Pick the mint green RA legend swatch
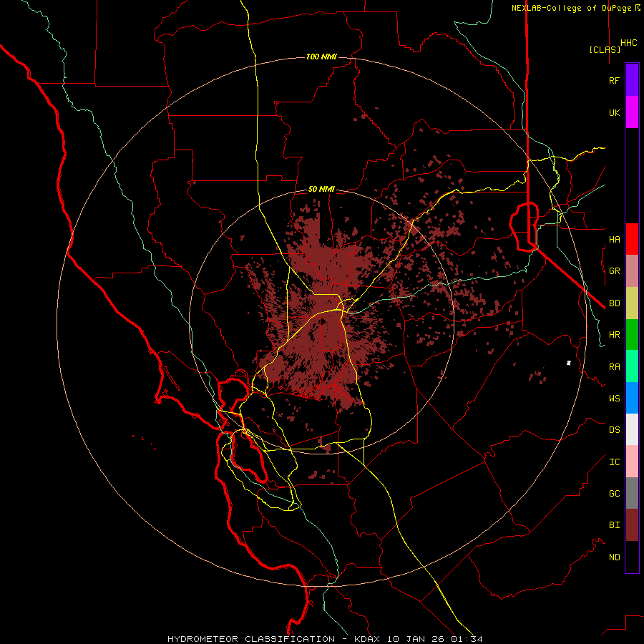 [632, 366]
